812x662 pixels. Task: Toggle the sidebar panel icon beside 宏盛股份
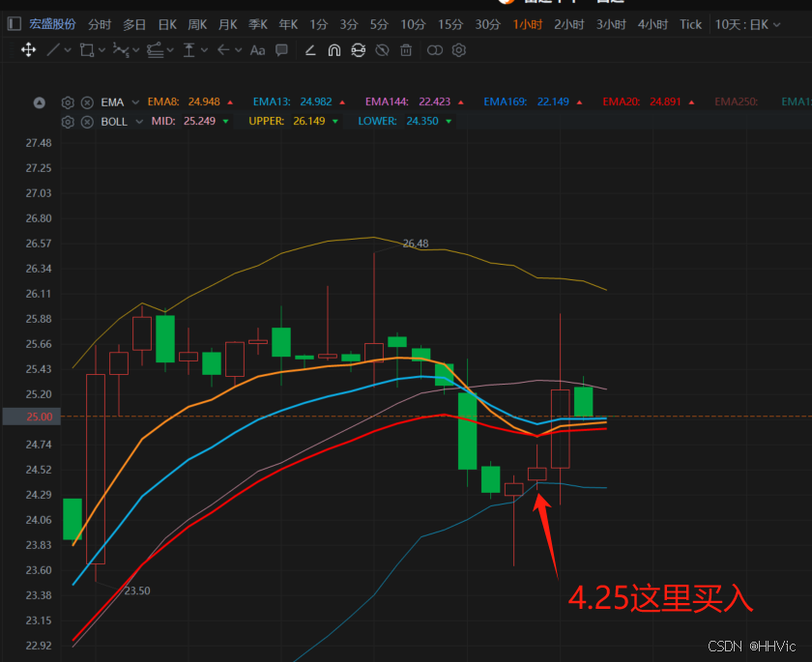14,24
